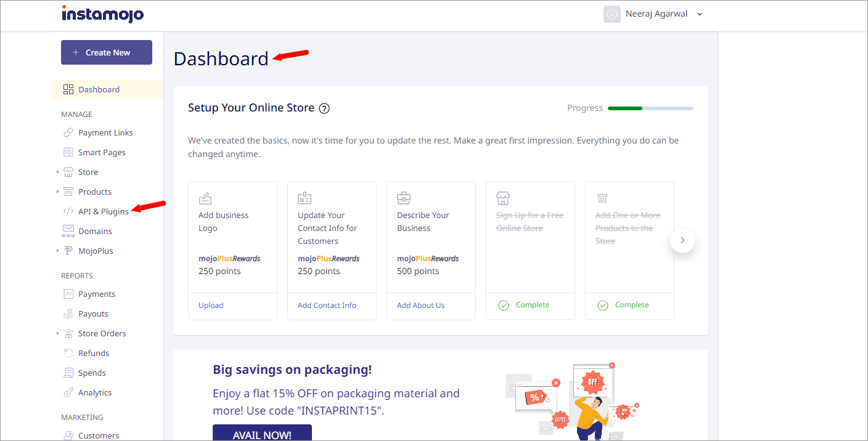The image size is (868, 441).
Task: Expand the MojoPlus submenu arrow
Action: 58,251
